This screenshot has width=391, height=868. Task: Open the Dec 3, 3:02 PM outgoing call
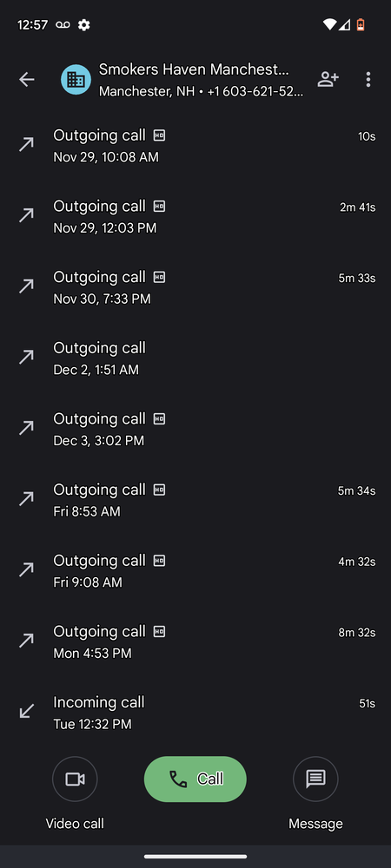(x=195, y=429)
